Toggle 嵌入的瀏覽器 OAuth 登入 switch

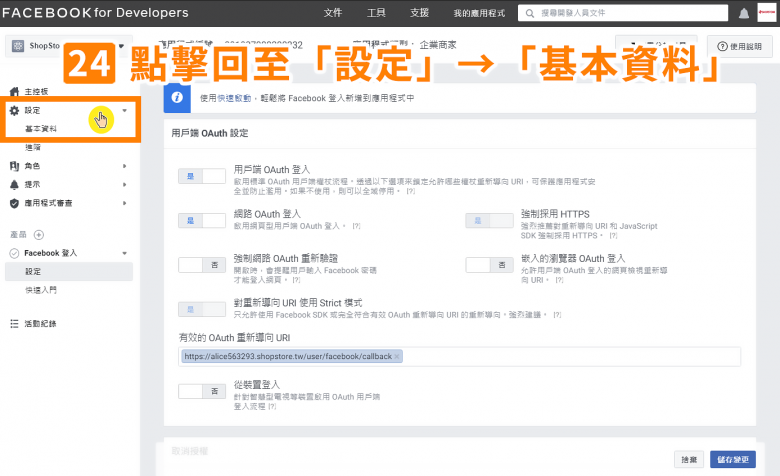point(489,265)
